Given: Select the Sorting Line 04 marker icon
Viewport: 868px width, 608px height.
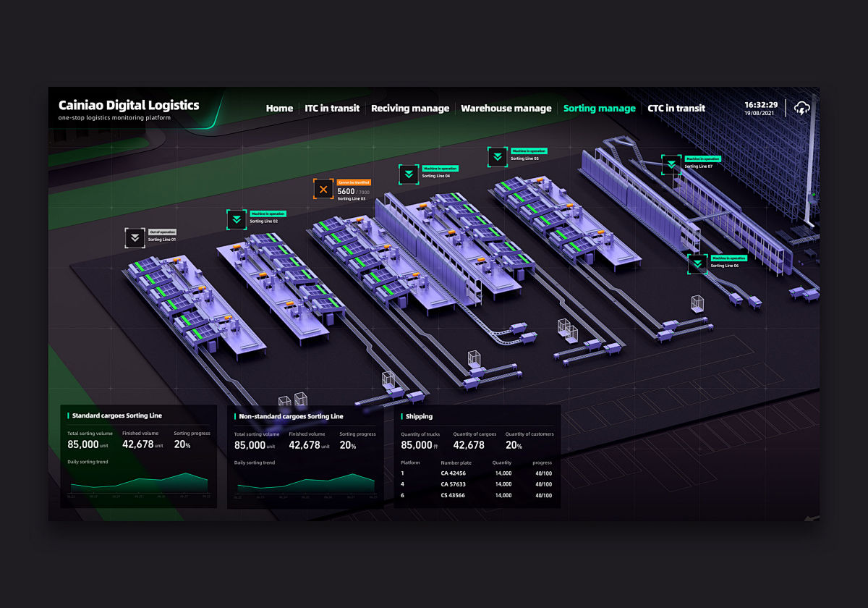Looking at the screenshot, I should [409, 174].
